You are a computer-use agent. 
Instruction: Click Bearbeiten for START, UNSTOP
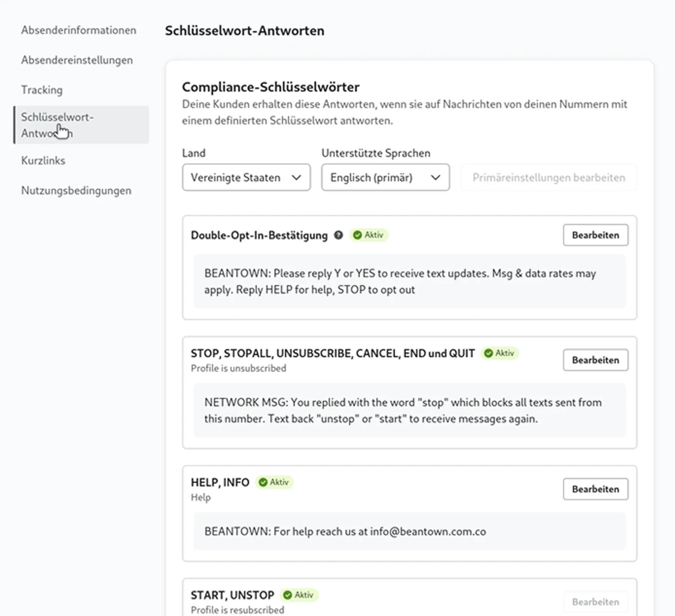click(x=595, y=602)
